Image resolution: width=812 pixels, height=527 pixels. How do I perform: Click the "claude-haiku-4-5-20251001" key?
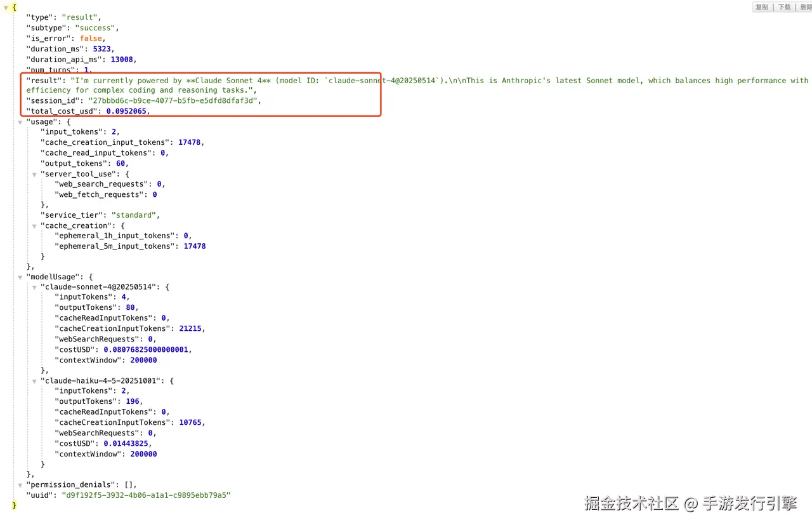click(100, 381)
